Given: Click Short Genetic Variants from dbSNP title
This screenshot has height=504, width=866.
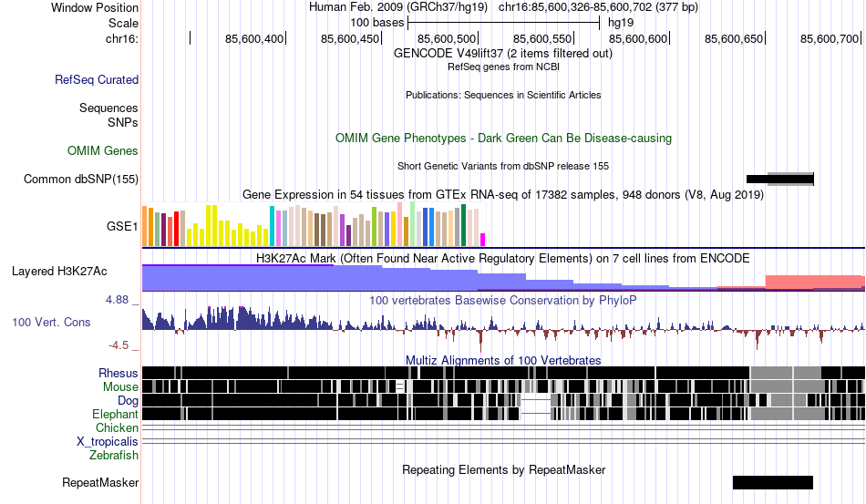Looking at the screenshot, I should coord(503,166).
